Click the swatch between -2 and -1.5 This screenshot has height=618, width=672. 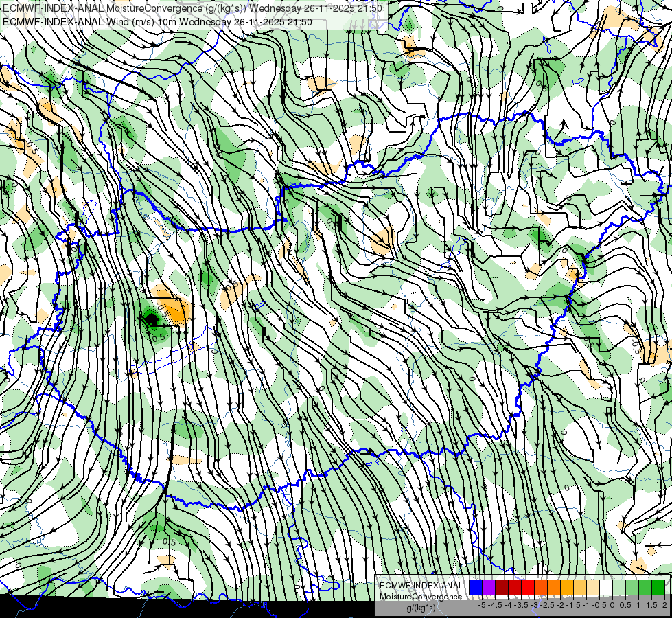tap(567, 587)
